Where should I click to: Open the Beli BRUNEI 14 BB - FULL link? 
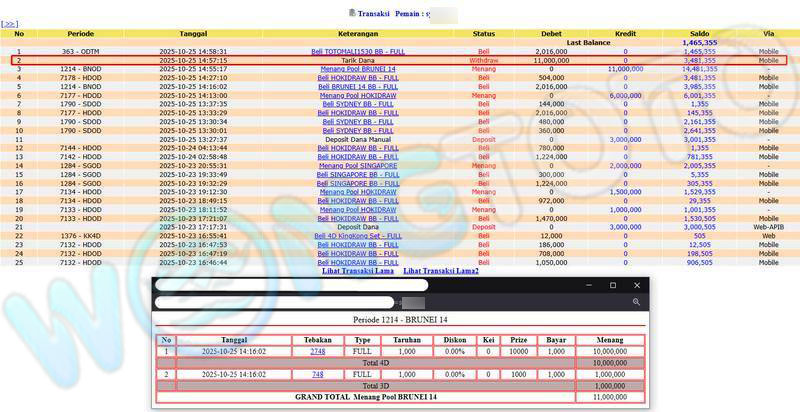pyautogui.click(x=357, y=86)
